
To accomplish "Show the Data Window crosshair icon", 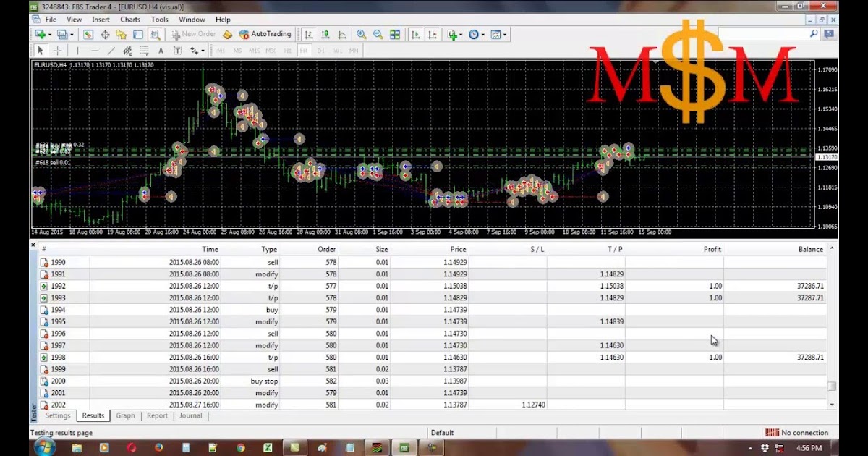I will [x=105, y=35].
